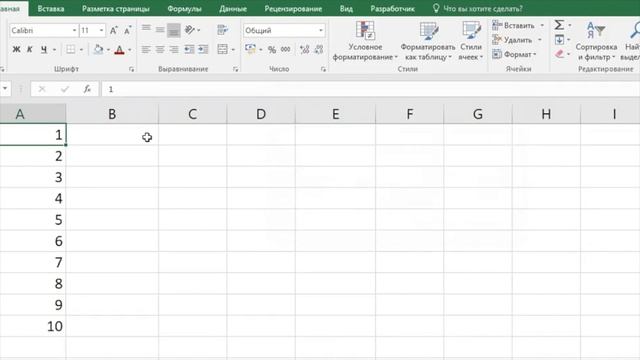Apply thousands separator format (000)
This screenshot has width=640, height=360.
click(x=286, y=49)
